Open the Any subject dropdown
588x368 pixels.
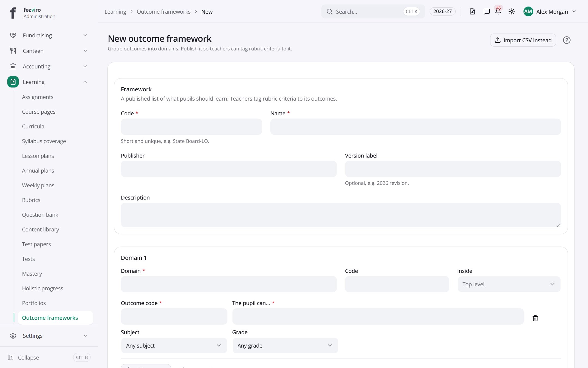tap(174, 345)
